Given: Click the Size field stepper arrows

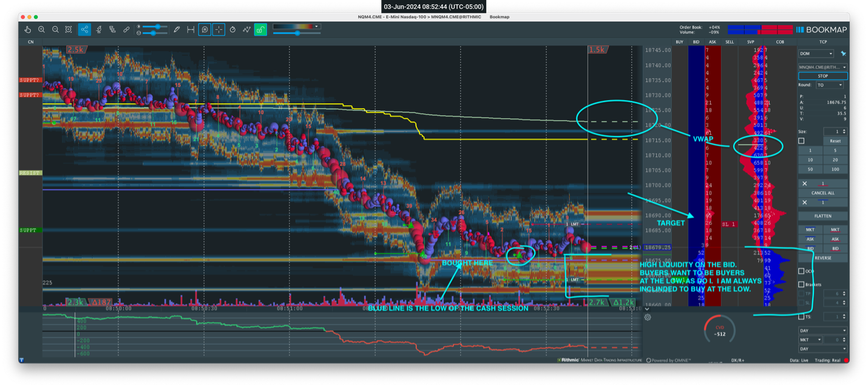Looking at the screenshot, I should click(x=844, y=132).
